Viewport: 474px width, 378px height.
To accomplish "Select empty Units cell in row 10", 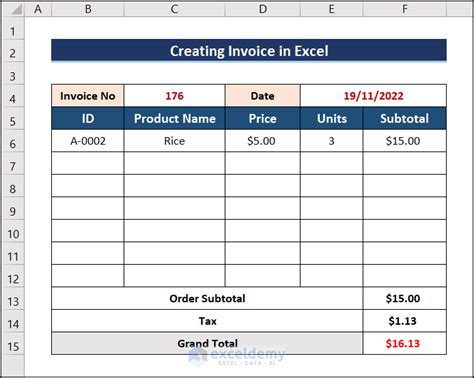I will [331, 231].
